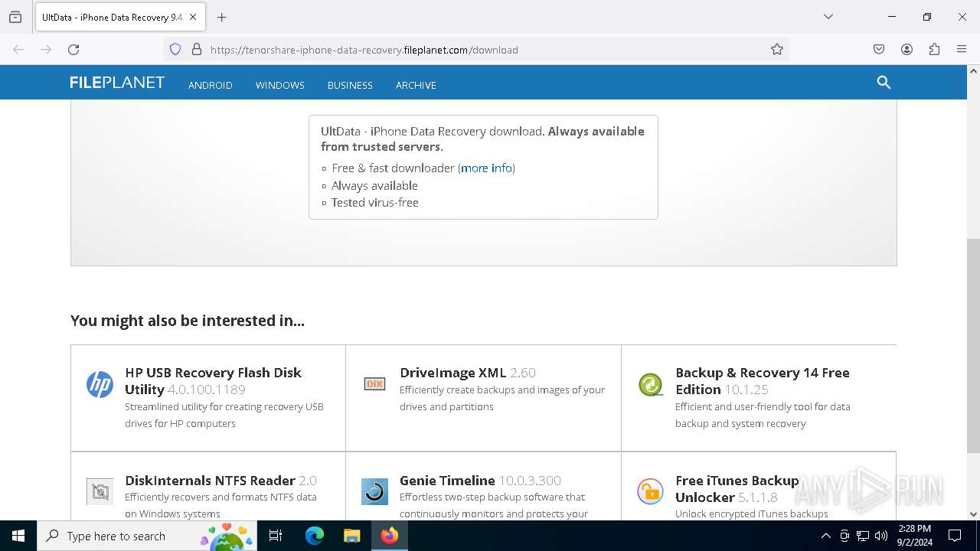980x551 pixels.
Task: Open the recent browsing icon at top left
Action: click(x=15, y=17)
